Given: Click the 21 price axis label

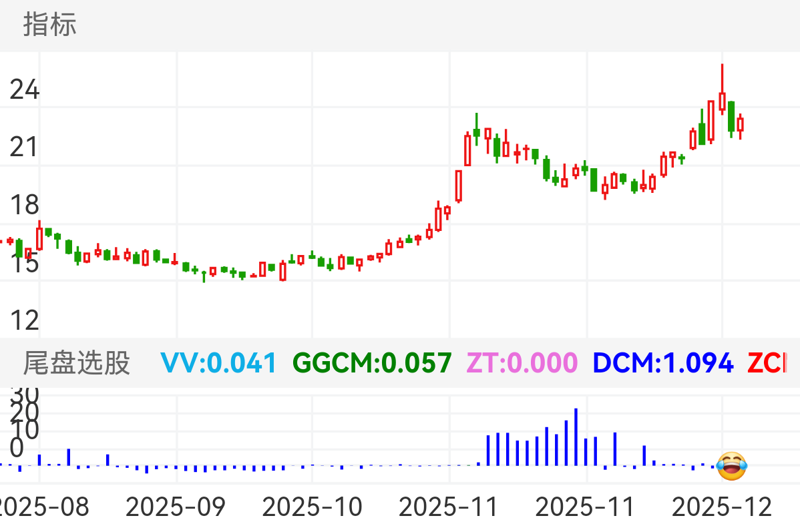Looking at the screenshot, I should [25, 148].
